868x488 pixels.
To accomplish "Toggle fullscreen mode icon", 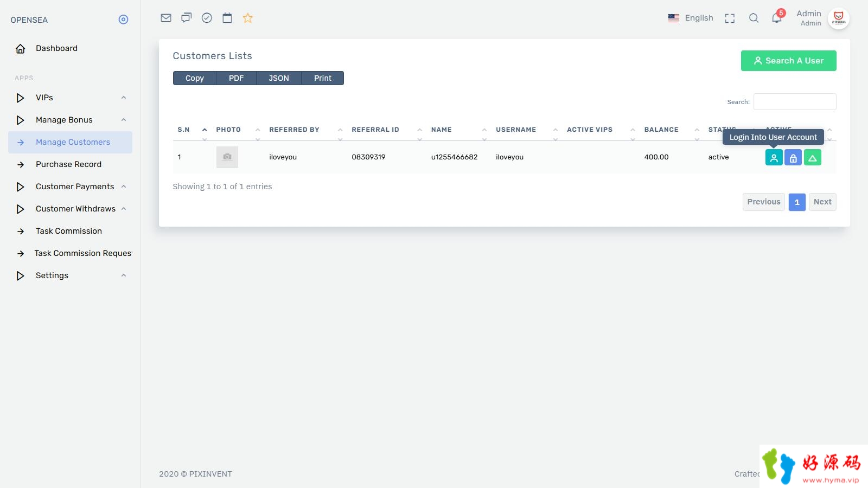I will pos(730,18).
